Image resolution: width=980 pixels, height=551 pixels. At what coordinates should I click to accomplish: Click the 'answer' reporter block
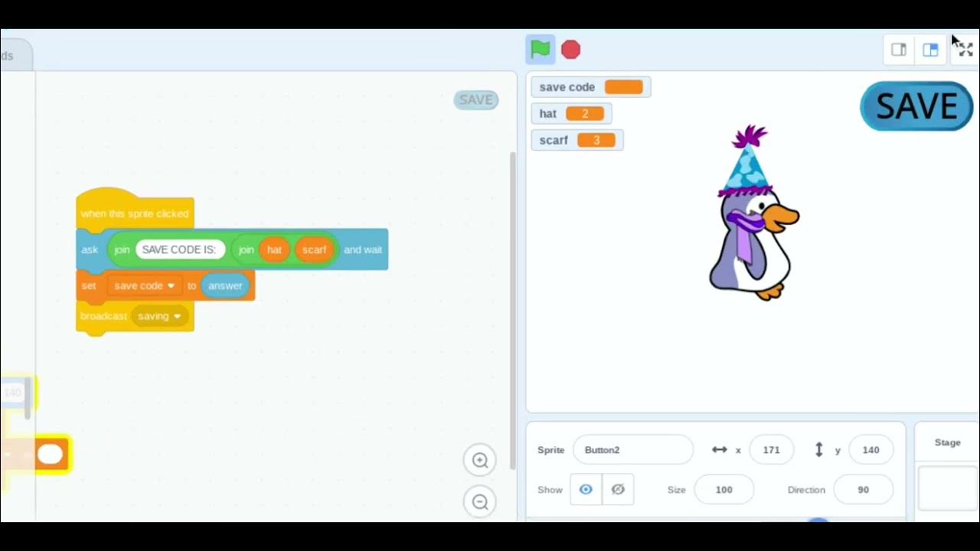[225, 285]
